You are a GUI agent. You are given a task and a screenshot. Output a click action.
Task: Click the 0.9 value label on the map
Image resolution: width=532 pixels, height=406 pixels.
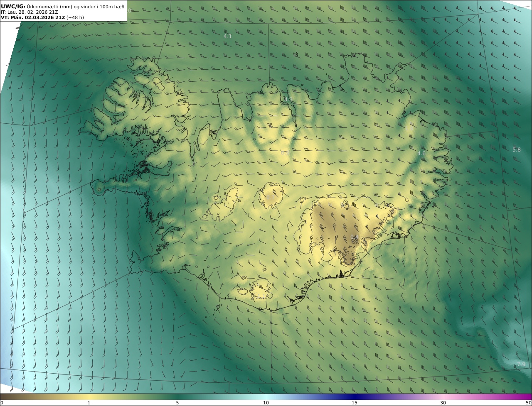point(285,153)
